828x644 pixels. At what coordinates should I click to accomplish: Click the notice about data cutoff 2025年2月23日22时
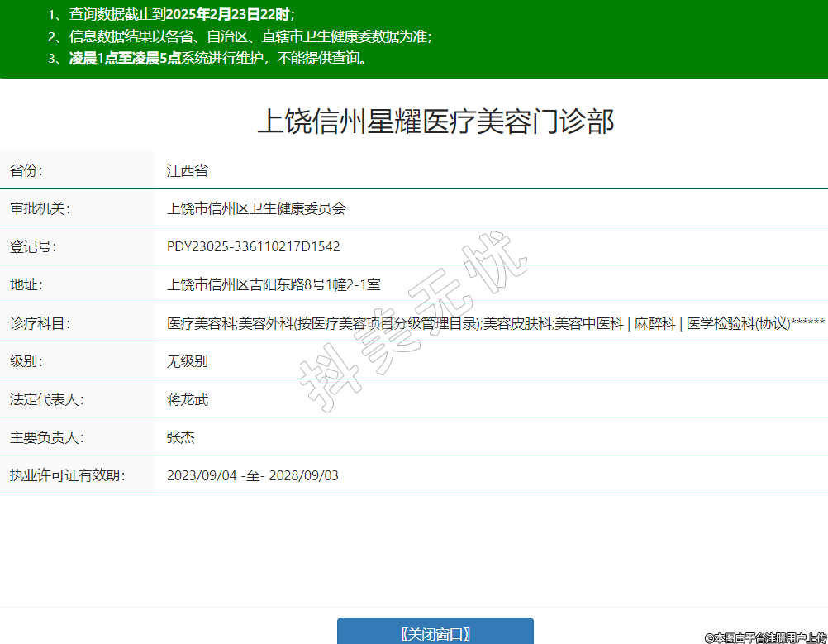point(171,15)
